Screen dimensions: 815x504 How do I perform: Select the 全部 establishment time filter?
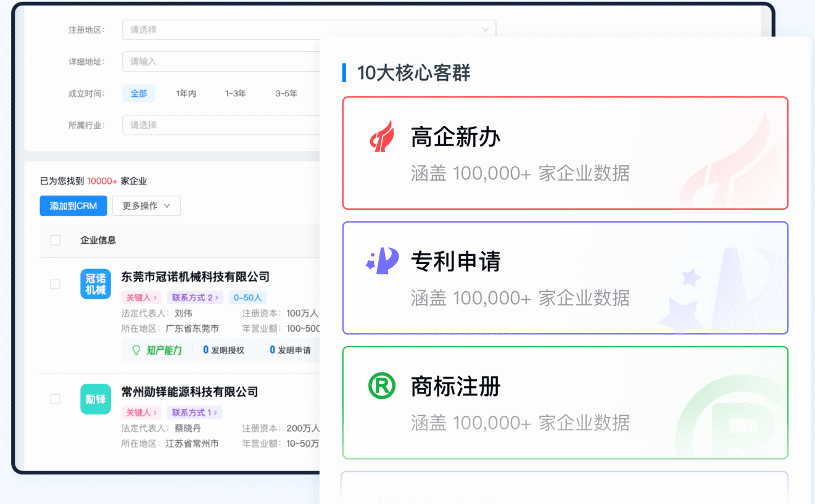[139, 94]
